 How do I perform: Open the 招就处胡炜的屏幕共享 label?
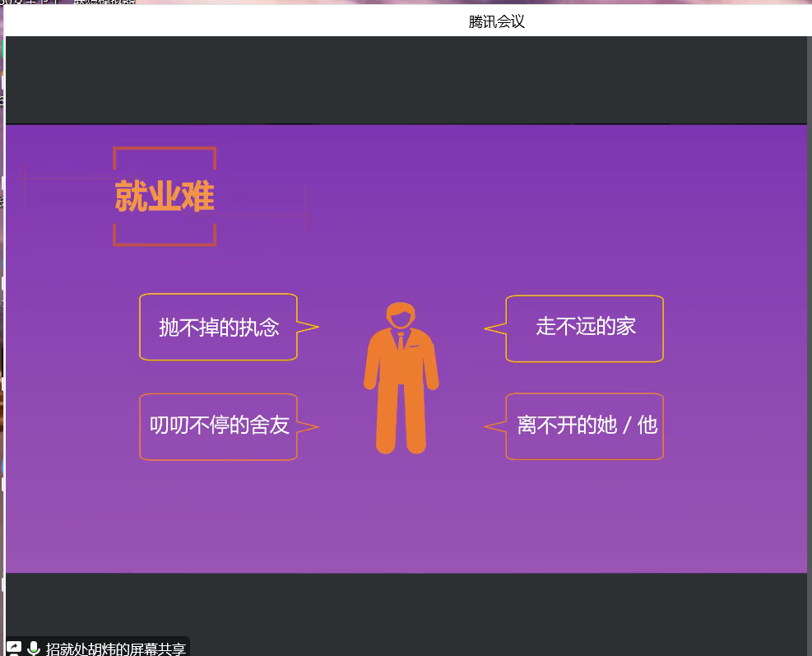[115, 647]
